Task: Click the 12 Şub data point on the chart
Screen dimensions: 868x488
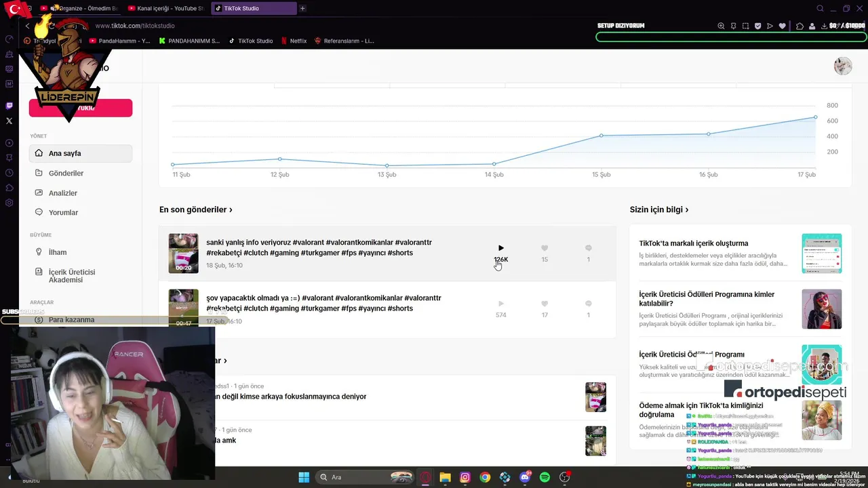Action: [x=280, y=159]
